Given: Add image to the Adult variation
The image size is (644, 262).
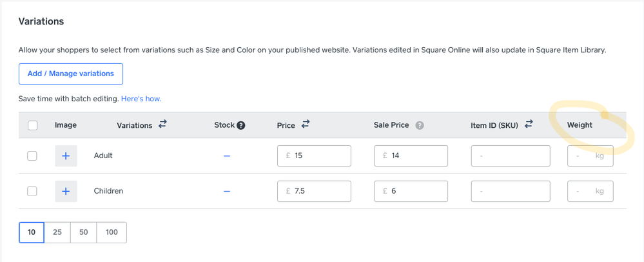Looking at the screenshot, I should pos(66,156).
